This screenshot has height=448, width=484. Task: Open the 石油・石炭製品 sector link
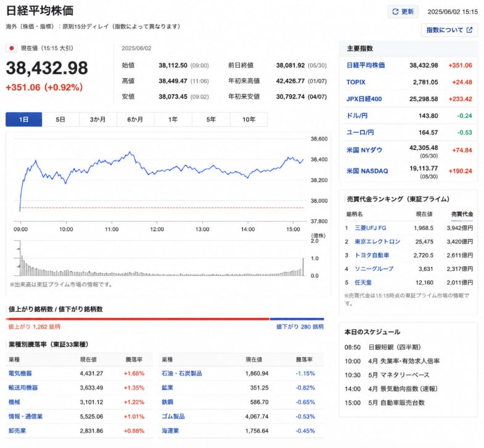[x=182, y=373]
